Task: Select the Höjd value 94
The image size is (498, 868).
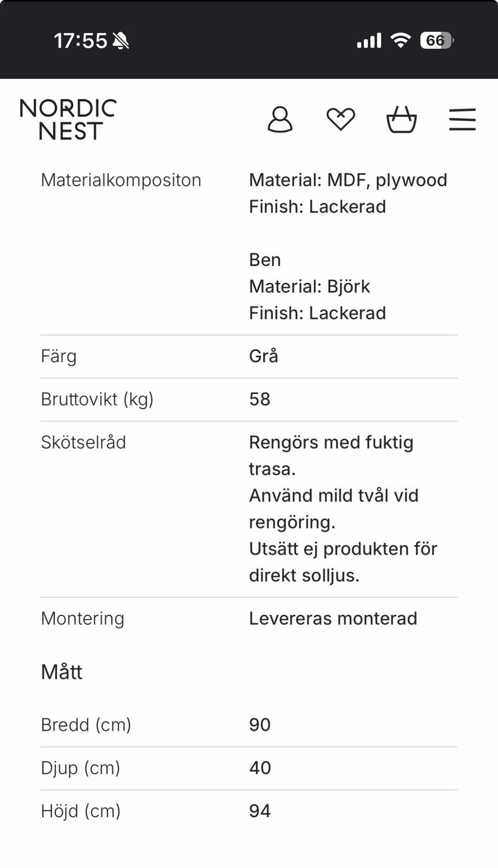Action: click(260, 810)
